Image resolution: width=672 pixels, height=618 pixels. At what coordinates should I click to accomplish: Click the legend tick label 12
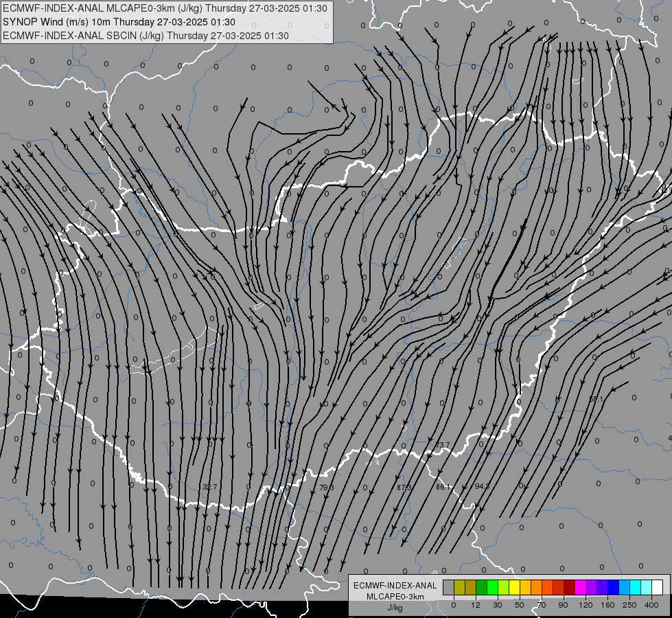(475, 605)
